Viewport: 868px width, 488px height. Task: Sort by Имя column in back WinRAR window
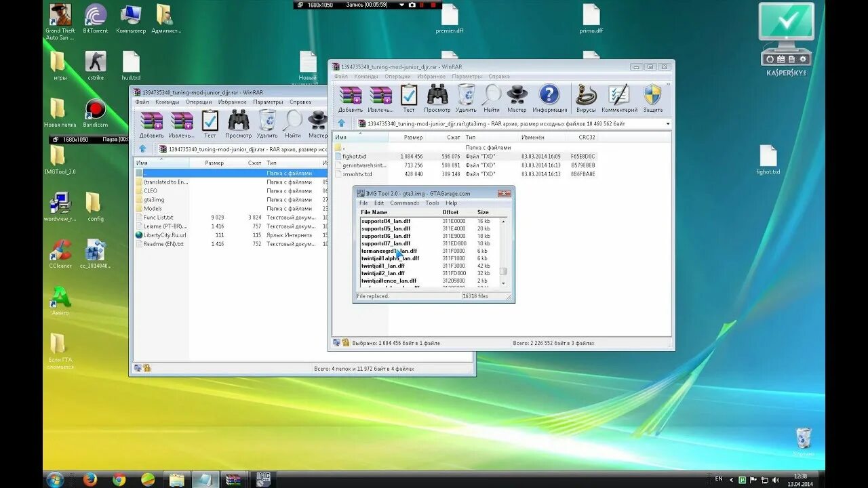coord(161,163)
